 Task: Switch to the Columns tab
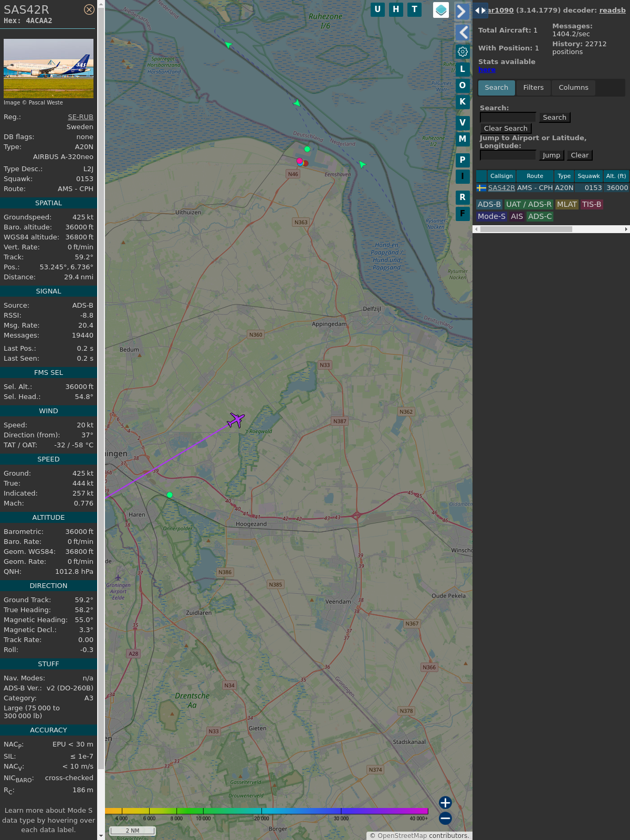(x=573, y=88)
